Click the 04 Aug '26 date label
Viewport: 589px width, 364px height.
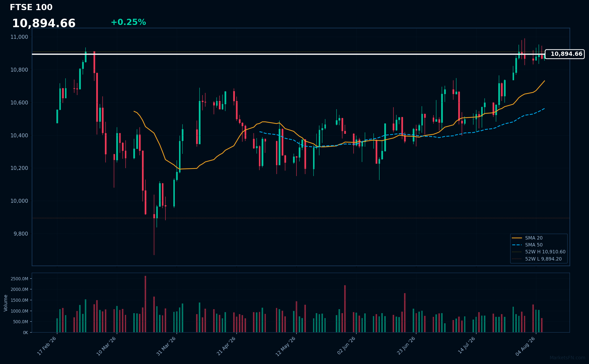(x=526, y=346)
